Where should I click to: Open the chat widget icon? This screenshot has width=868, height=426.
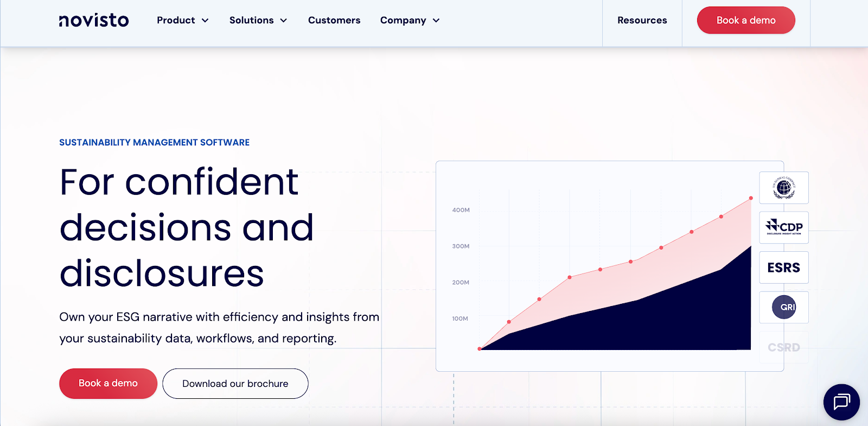click(x=841, y=402)
